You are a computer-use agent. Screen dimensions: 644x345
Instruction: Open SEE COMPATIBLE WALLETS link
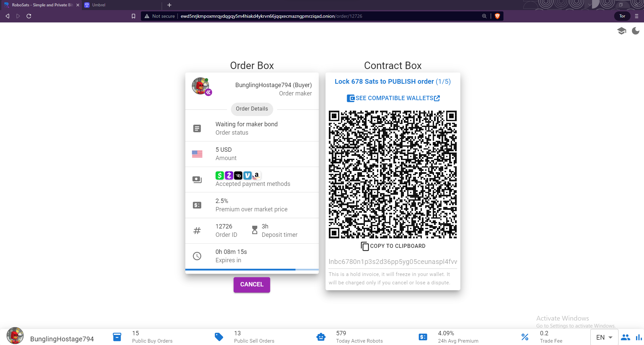click(x=393, y=98)
